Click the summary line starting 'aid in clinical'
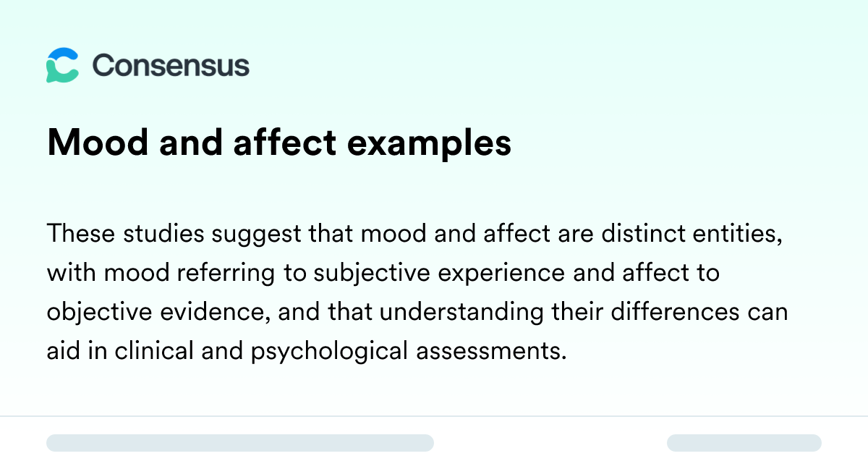Viewport: 868px width, 456px height. tap(305, 352)
